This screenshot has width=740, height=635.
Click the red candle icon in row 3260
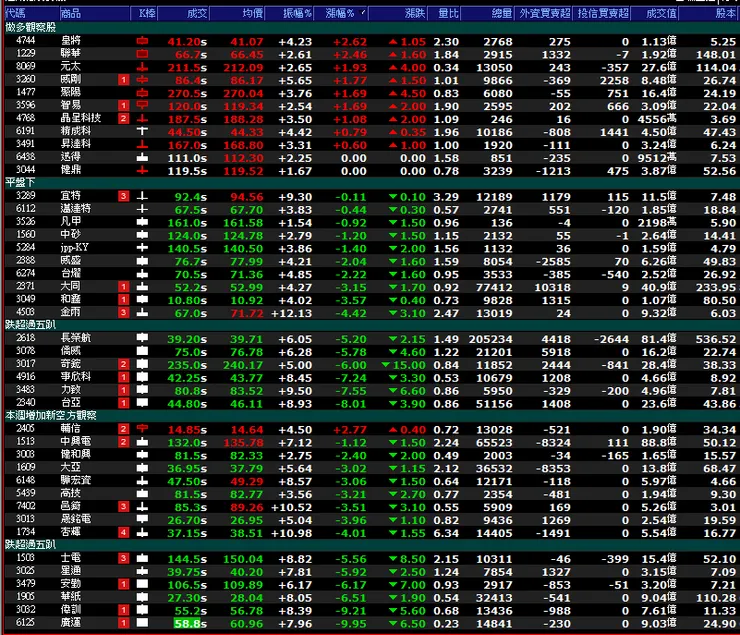[142, 80]
